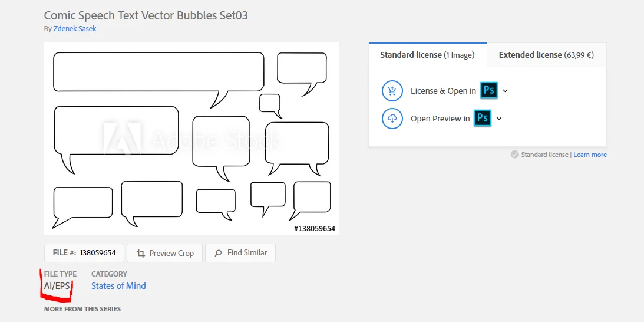Click Photoshop icon next to License & Open

pos(489,90)
